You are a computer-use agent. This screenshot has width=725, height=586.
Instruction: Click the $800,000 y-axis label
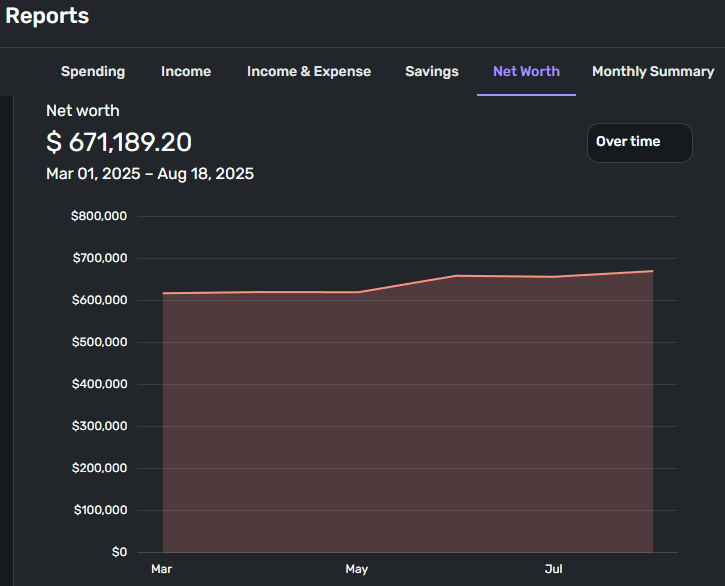click(98, 216)
